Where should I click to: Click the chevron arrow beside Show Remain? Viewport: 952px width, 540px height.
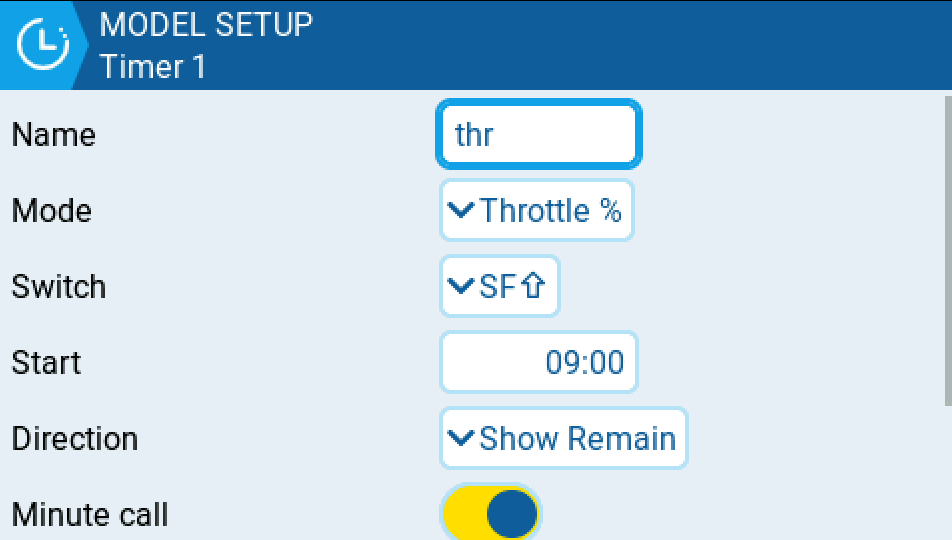(461, 439)
